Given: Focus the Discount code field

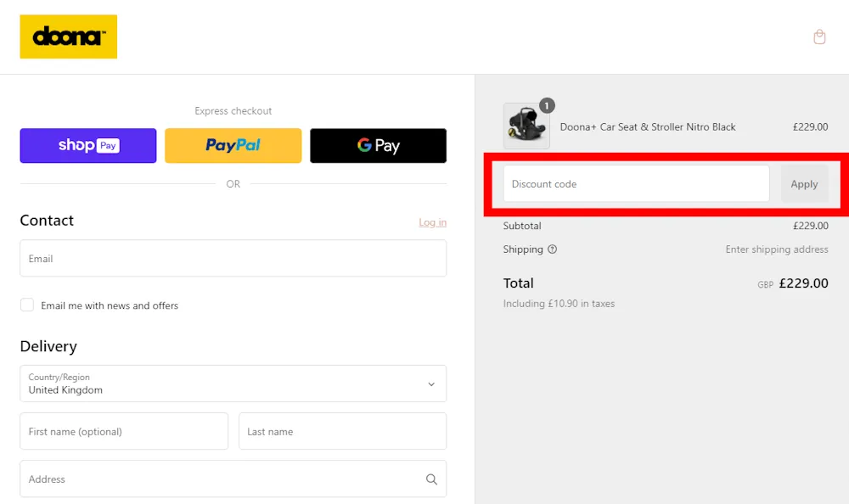Looking at the screenshot, I should coord(636,184).
